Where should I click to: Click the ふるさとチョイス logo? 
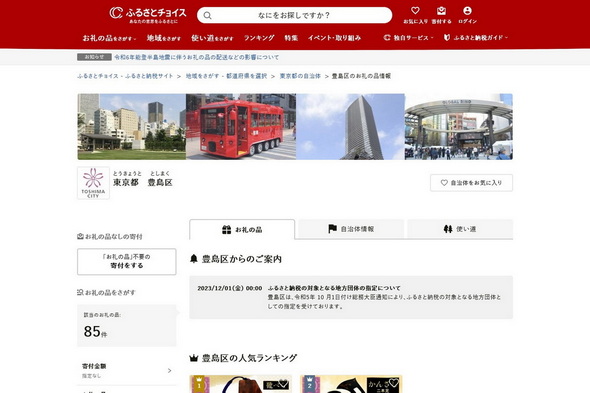tap(148, 15)
